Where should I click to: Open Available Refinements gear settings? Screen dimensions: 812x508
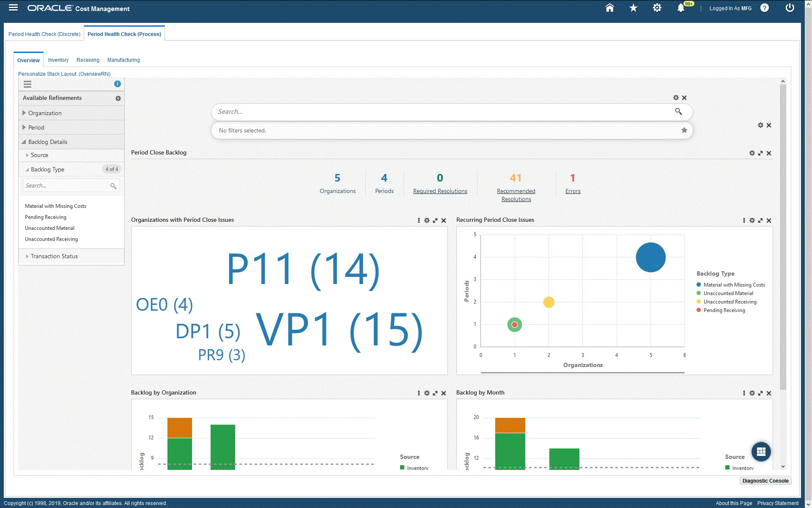pyautogui.click(x=118, y=98)
